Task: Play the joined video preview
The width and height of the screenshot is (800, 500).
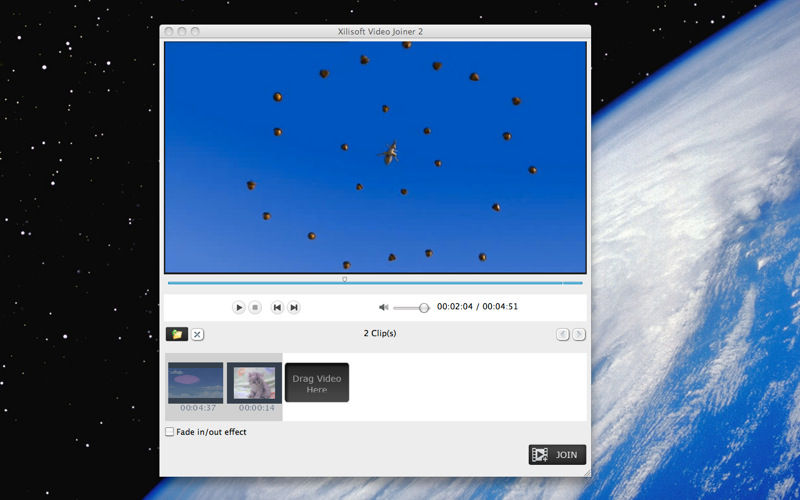Action: 238,307
